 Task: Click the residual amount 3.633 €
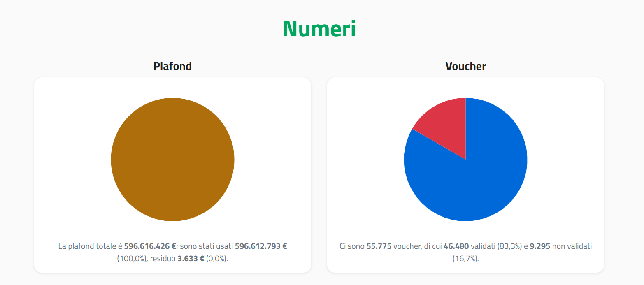point(191,260)
